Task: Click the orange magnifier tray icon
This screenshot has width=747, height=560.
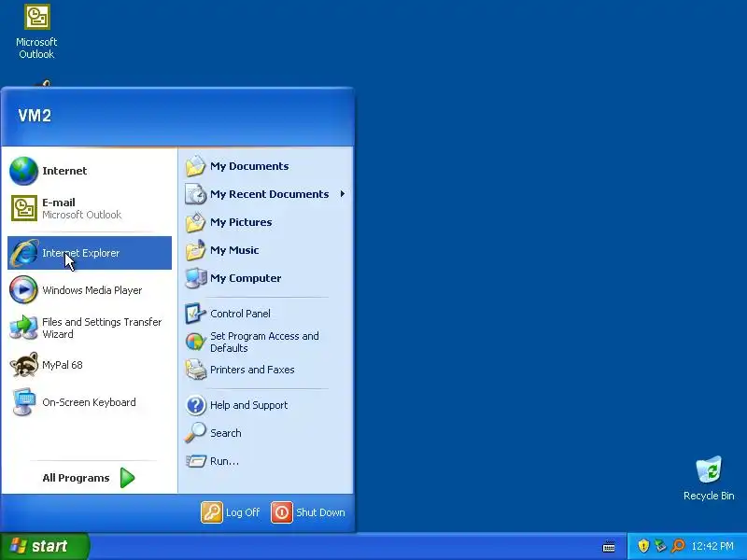Action: [x=678, y=546]
